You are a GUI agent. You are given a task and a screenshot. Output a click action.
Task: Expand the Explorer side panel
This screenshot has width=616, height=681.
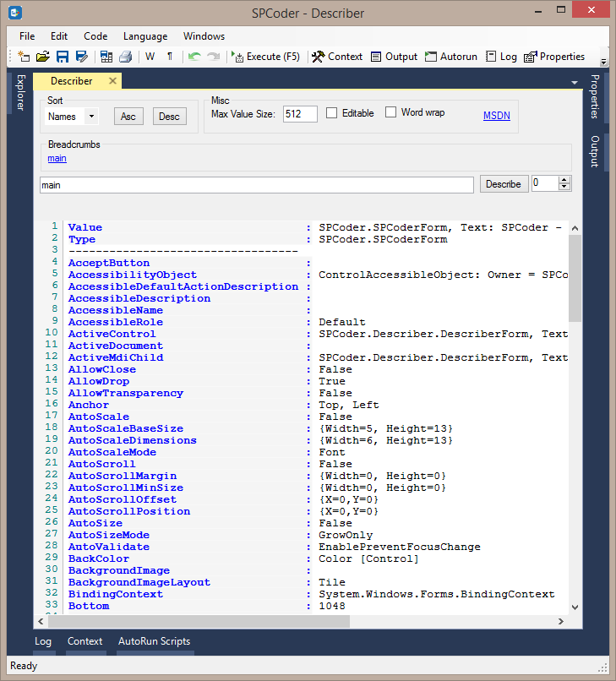[20, 92]
